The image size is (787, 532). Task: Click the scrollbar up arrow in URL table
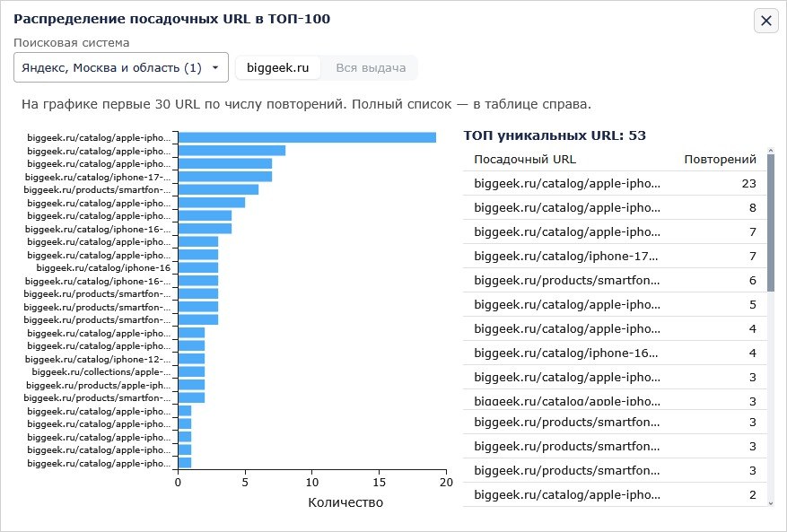click(x=771, y=150)
